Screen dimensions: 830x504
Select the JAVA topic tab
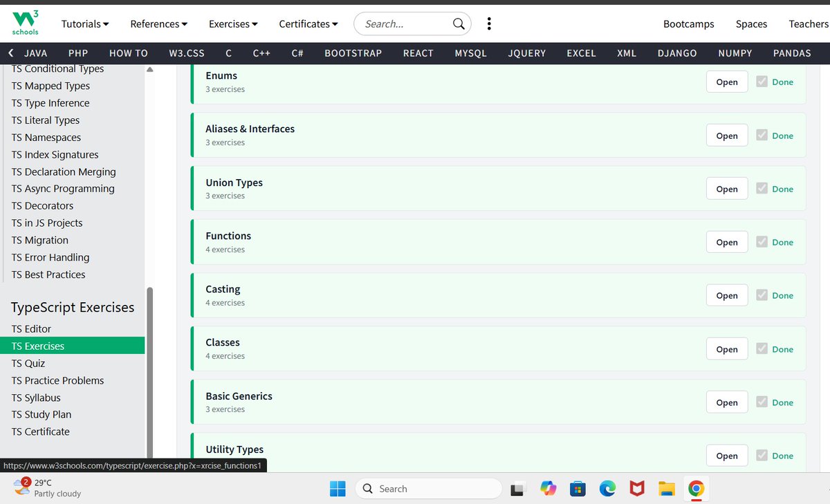pyautogui.click(x=36, y=53)
